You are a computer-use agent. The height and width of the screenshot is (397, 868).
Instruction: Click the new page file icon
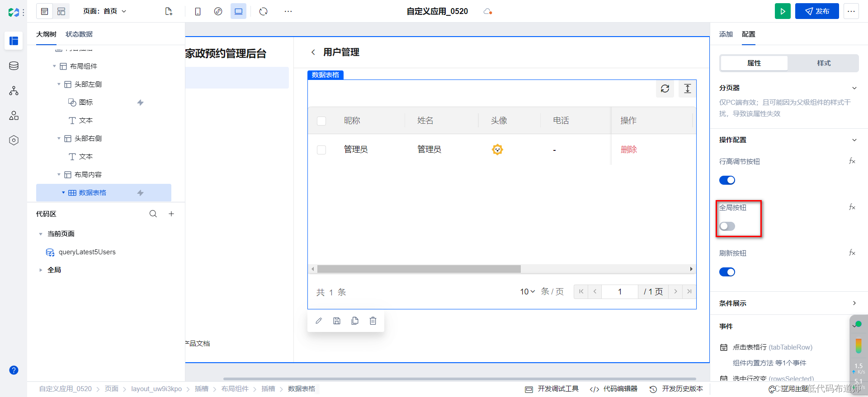pos(169,11)
